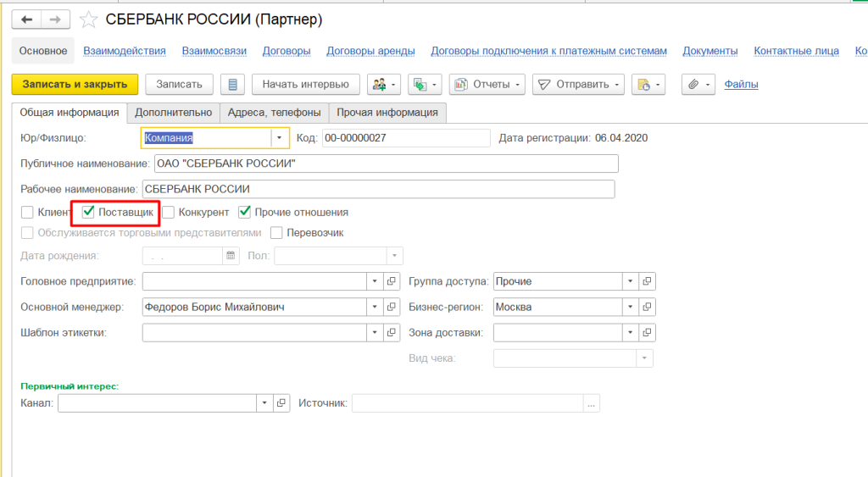868x477 pixels.
Task: Switch to the Адреса, телефоны tab
Action: (274, 112)
